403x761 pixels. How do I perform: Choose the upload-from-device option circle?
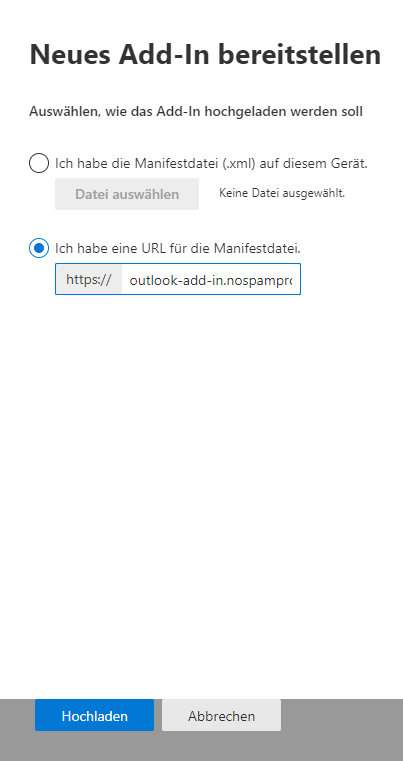tap(39, 163)
